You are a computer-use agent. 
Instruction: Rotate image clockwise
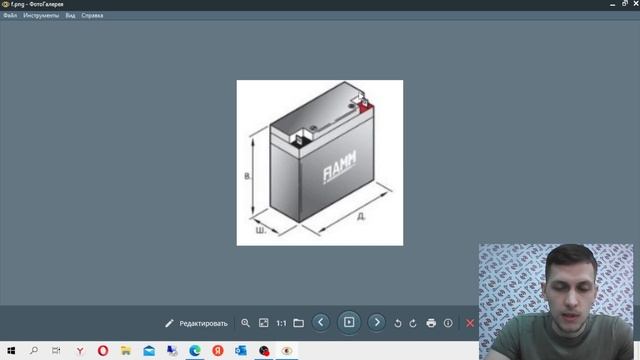point(413,323)
